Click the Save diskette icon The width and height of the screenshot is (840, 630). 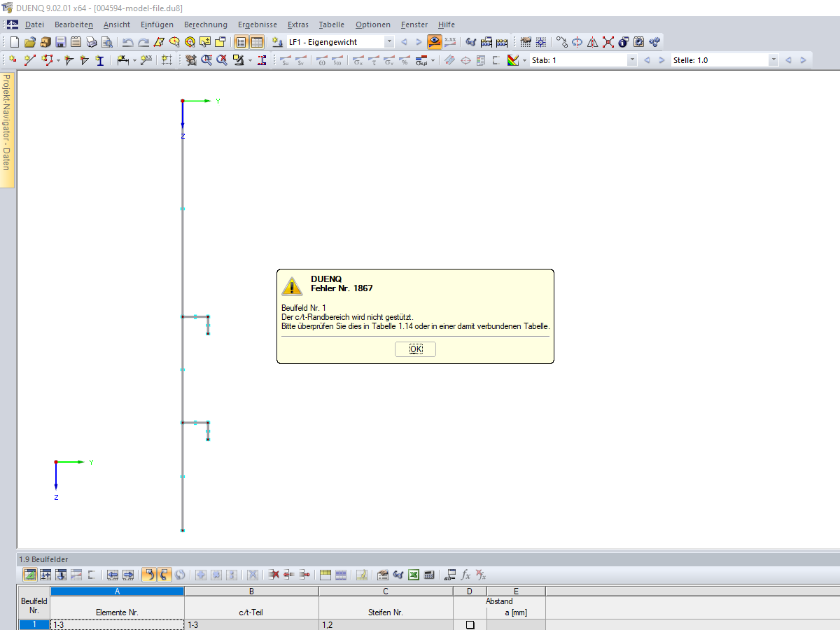tap(60, 42)
